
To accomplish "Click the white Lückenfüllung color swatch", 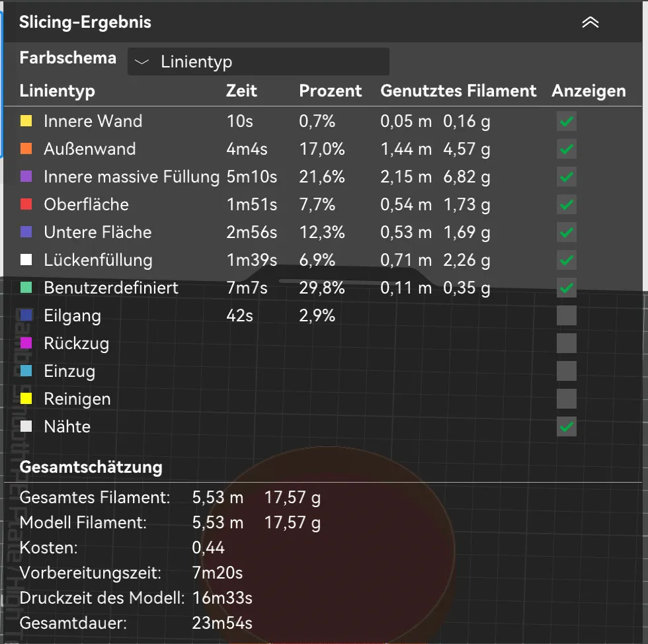I will 26,260.
